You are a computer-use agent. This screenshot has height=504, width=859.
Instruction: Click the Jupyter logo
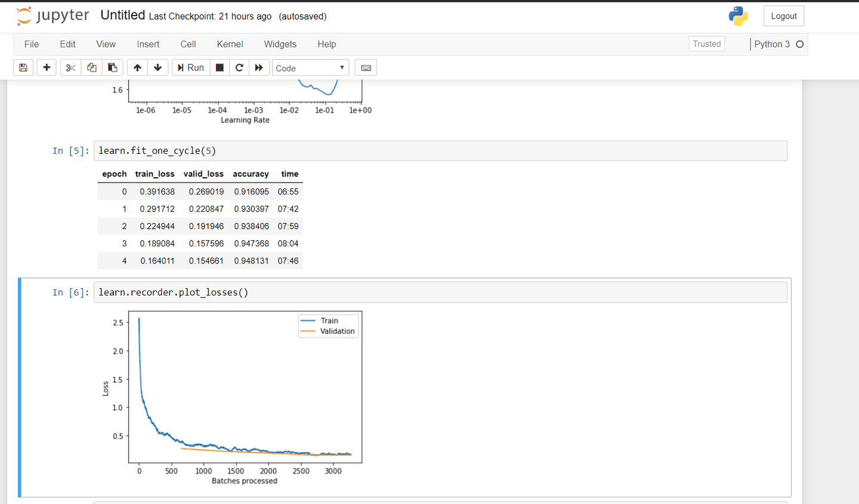coord(52,16)
